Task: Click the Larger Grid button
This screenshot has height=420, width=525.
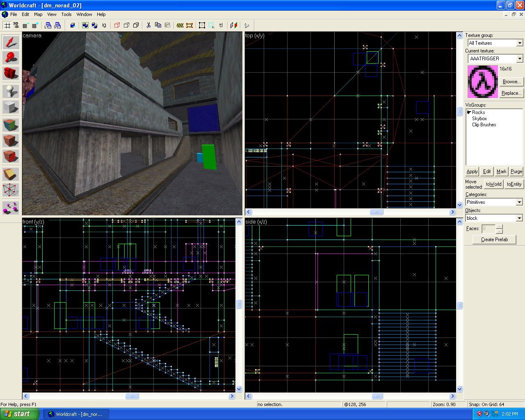Action: 35,25
